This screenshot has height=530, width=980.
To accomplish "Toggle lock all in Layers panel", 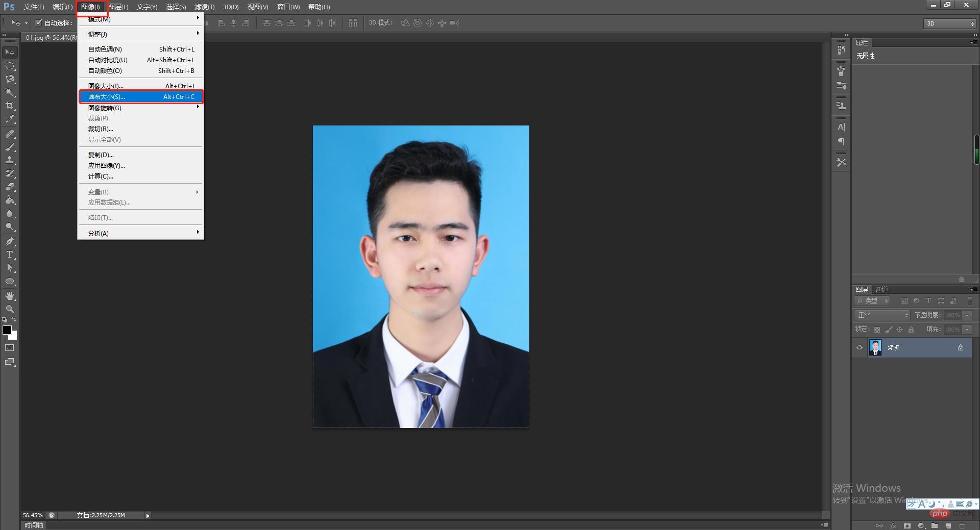I will pos(911,330).
